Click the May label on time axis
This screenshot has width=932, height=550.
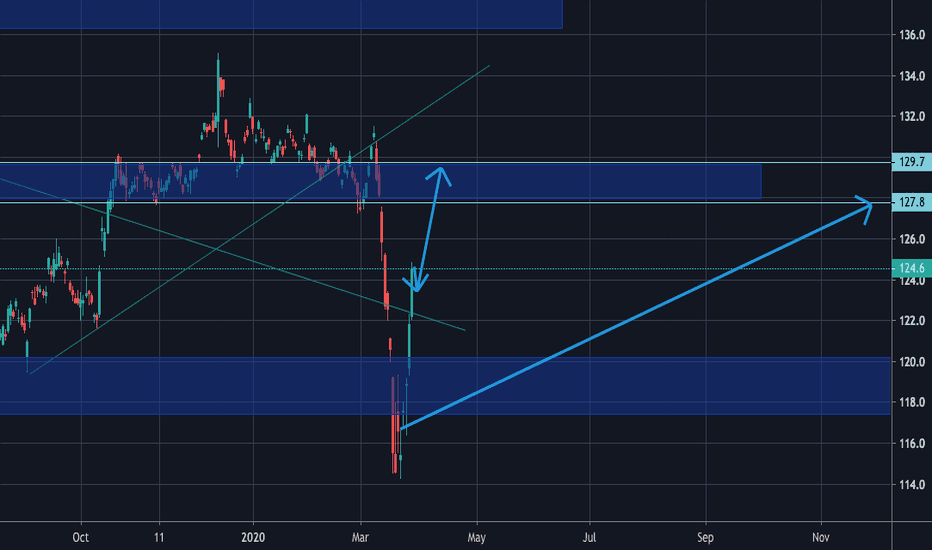477,538
